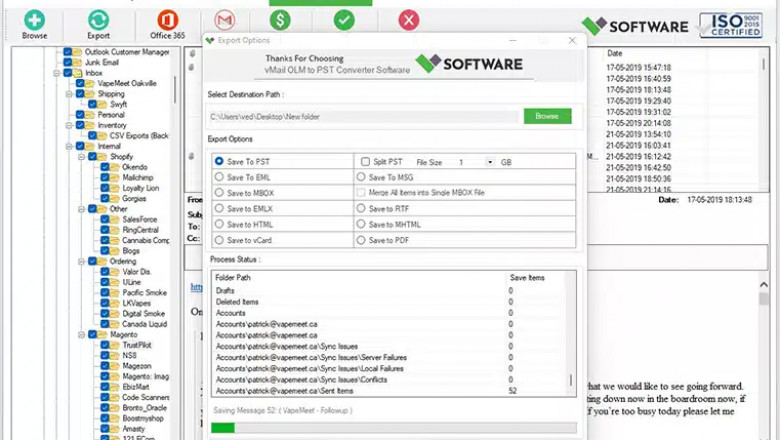The height and width of the screenshot is (440, 780).
Task: Collapse the Ordering folder node
Action: point(82,261)
